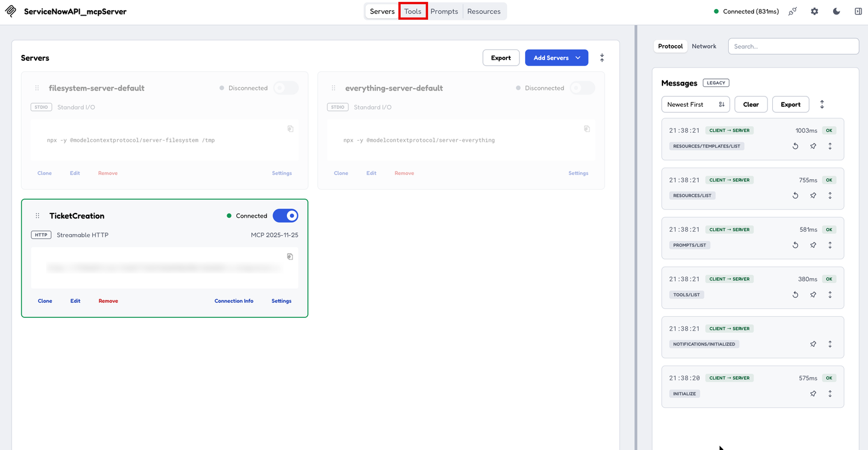Viewport: 868px width, 450px height.
Task: Open Connection Info for TicketCreation
Action: [x=234, y=301]
